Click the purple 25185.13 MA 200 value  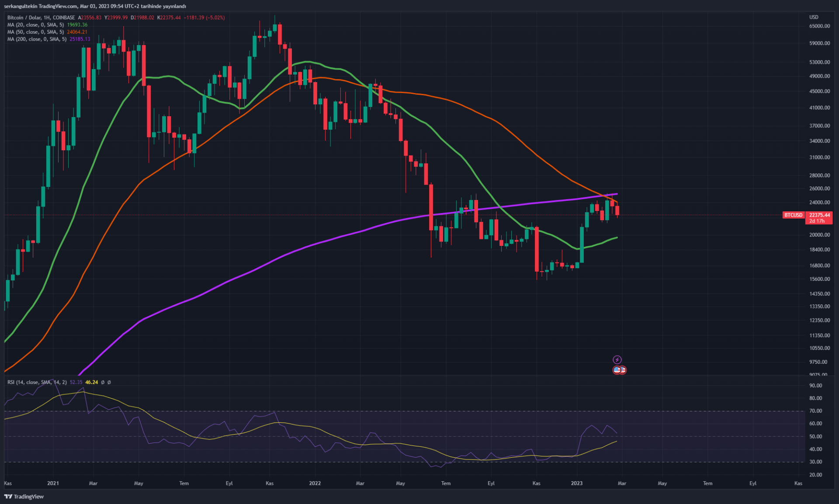pyautogui.click(x=80, y=39)
